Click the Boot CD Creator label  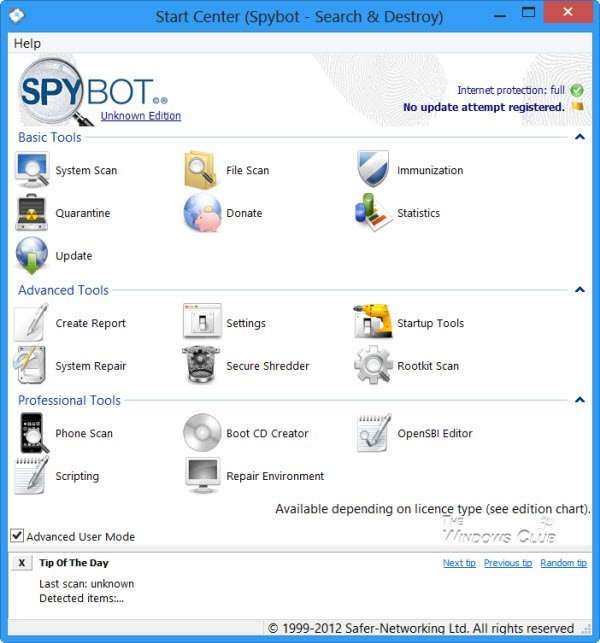coord(267,433)
